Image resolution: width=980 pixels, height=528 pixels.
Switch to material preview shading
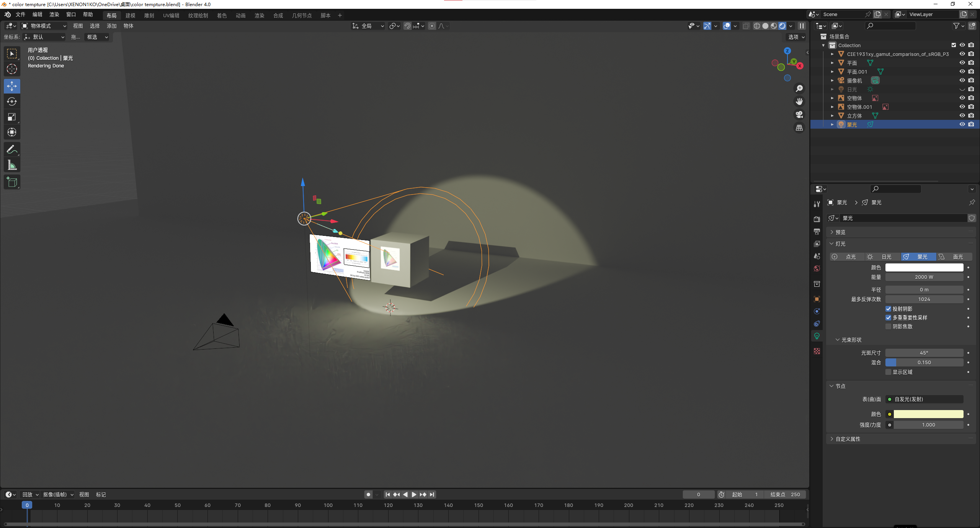click(774, 26)
